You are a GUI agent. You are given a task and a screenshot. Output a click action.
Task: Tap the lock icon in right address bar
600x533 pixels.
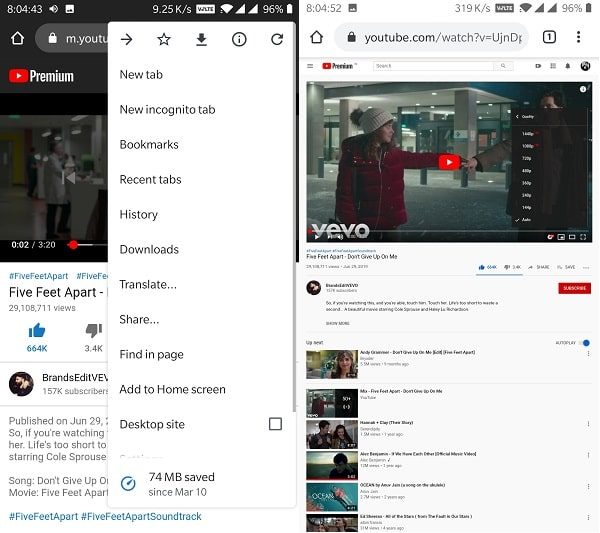pyautogui.click(x=351, y=37)
